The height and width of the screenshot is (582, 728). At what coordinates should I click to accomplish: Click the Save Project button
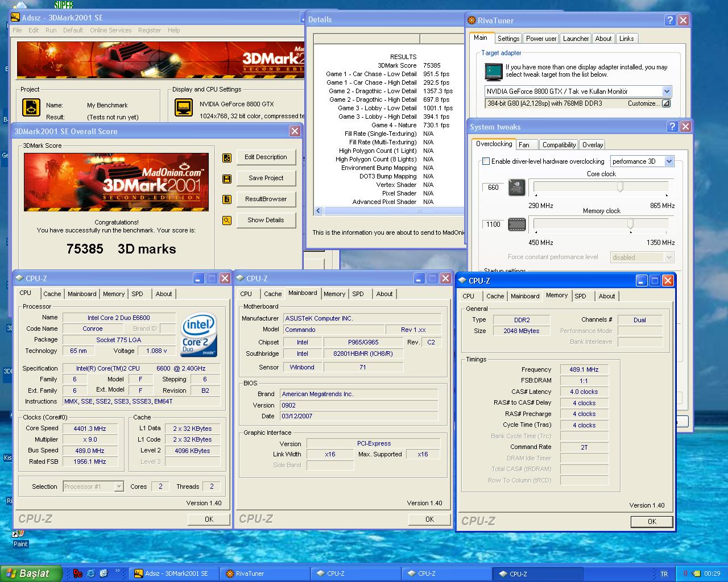[266, 178]
